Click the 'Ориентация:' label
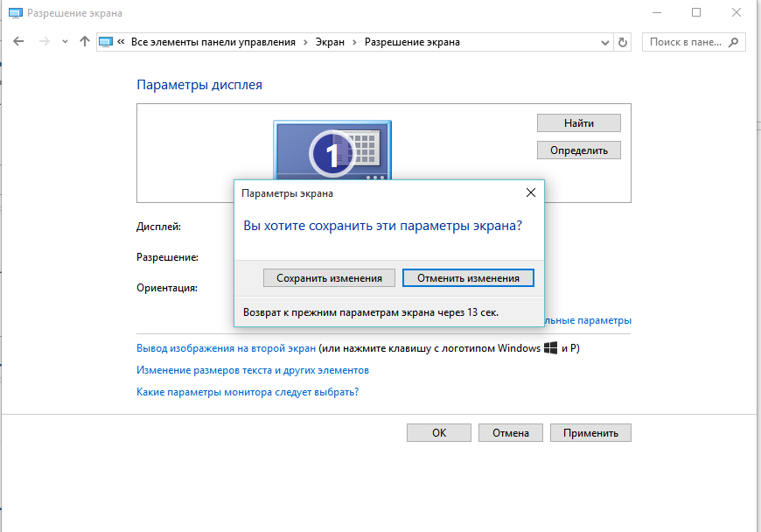 click(167, 288)
